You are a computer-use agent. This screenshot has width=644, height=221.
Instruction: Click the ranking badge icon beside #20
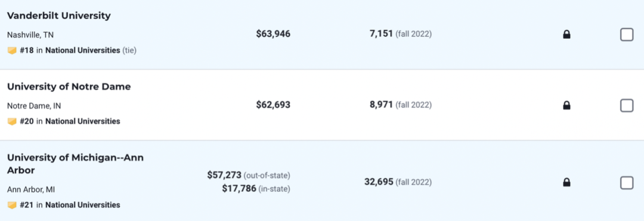tap(12, 121)
